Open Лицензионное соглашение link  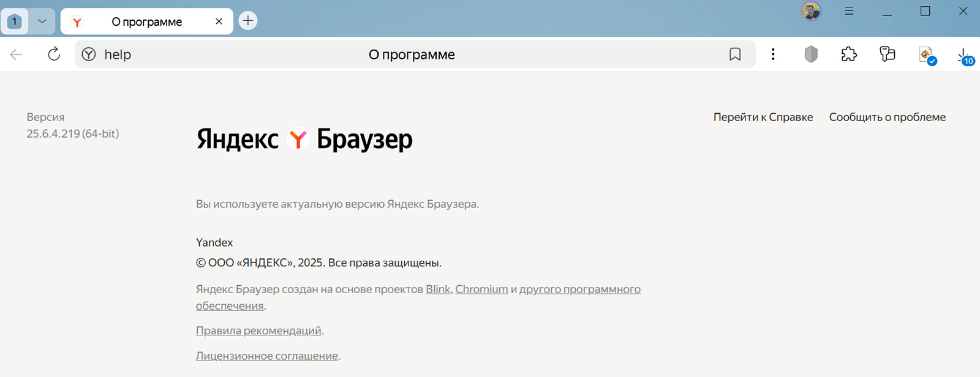267,356
